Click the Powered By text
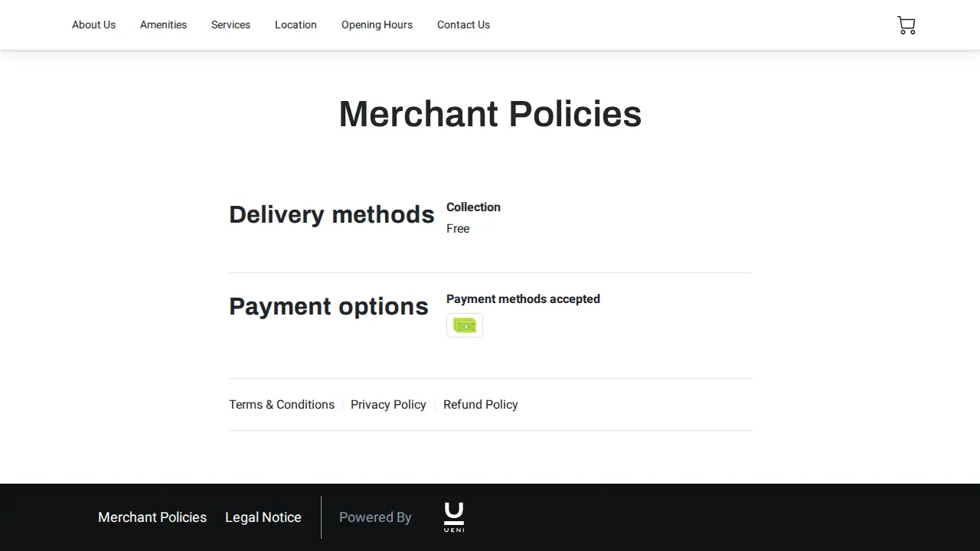The image size is (980, 551). [375, 517]
